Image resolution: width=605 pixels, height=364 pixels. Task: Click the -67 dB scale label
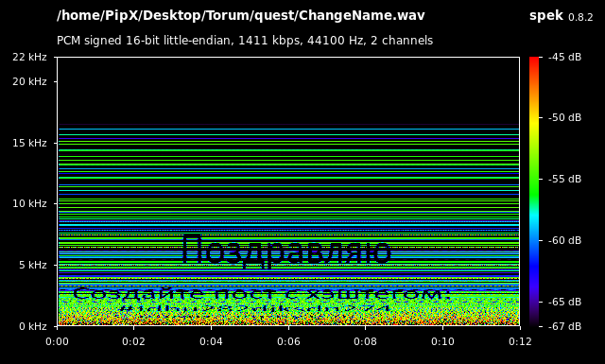(x=565, y=326)
